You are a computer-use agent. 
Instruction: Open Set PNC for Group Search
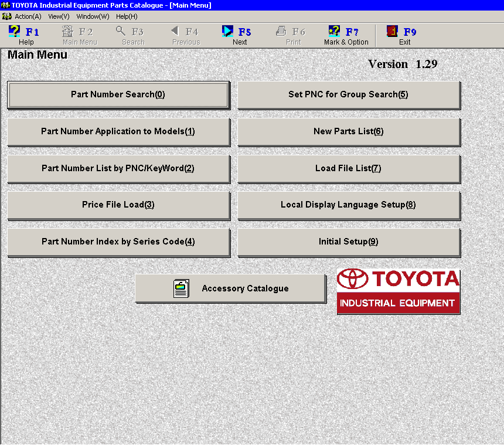(348, 95)
